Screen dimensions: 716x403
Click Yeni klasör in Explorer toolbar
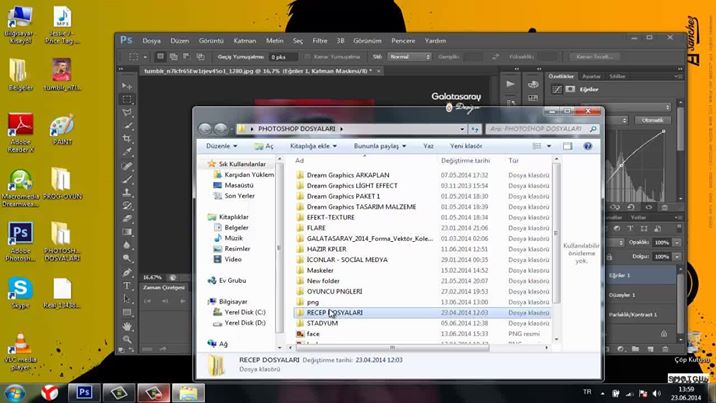coord(466,146)
